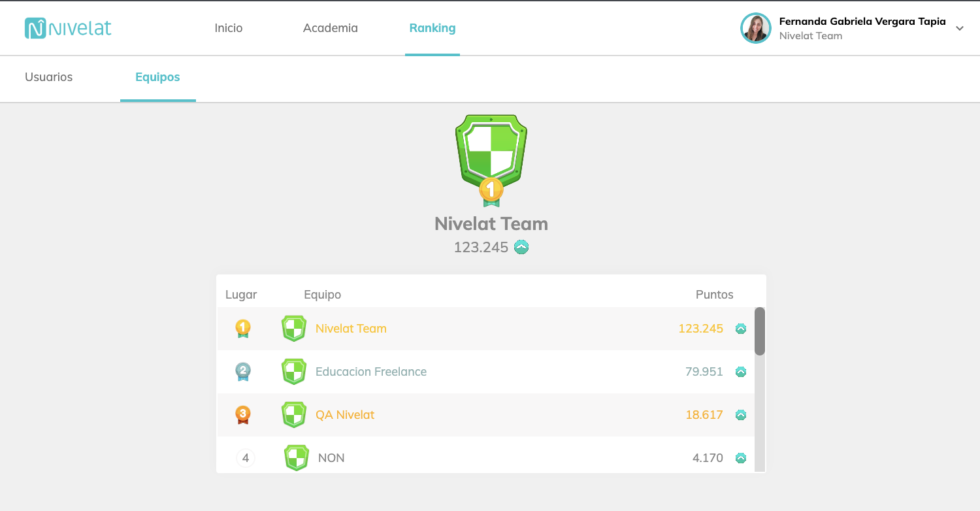Viewport: 980px width, 511px height.
Task: Click the gold first-place medal icon
Action: point(243,329)
